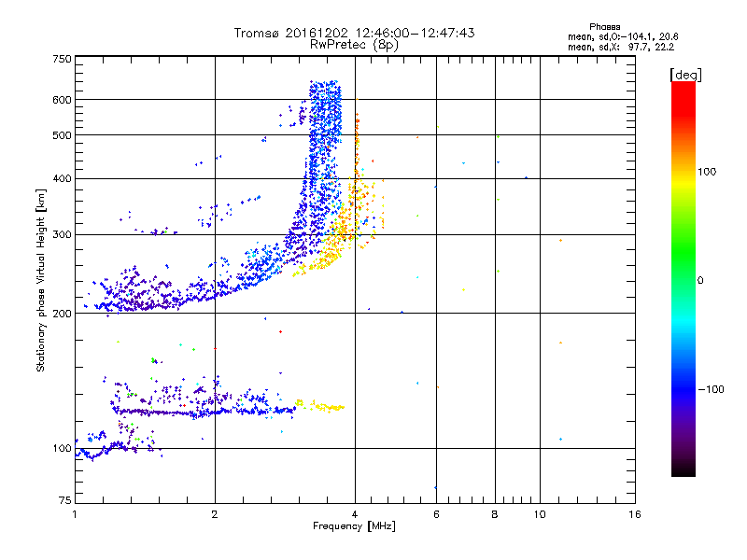Screen dimensions: 747x560
Task: Click the 'Stationary phase Virtual Height [km]' axis label
Action: click(41, 280)
